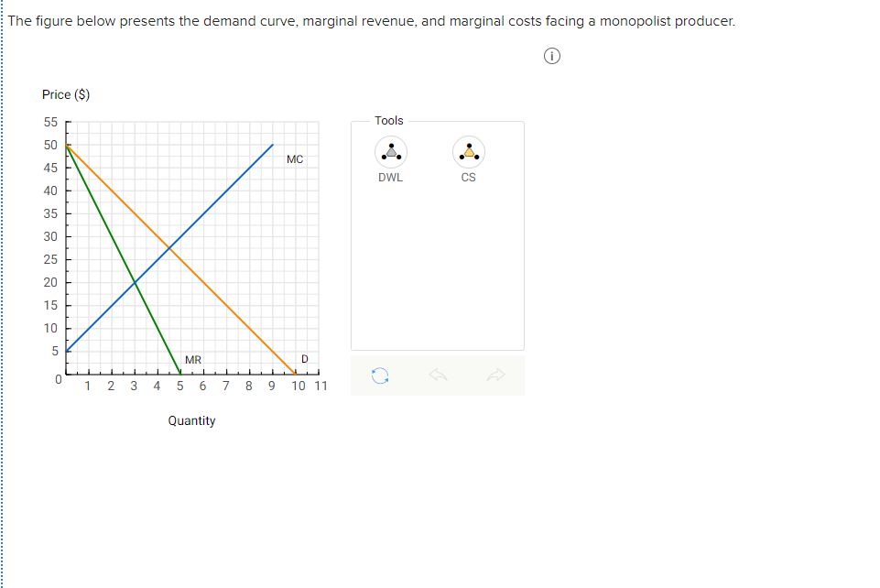Click the 50 price axis intercept
The image size is (880, 588).
(66, 145)
